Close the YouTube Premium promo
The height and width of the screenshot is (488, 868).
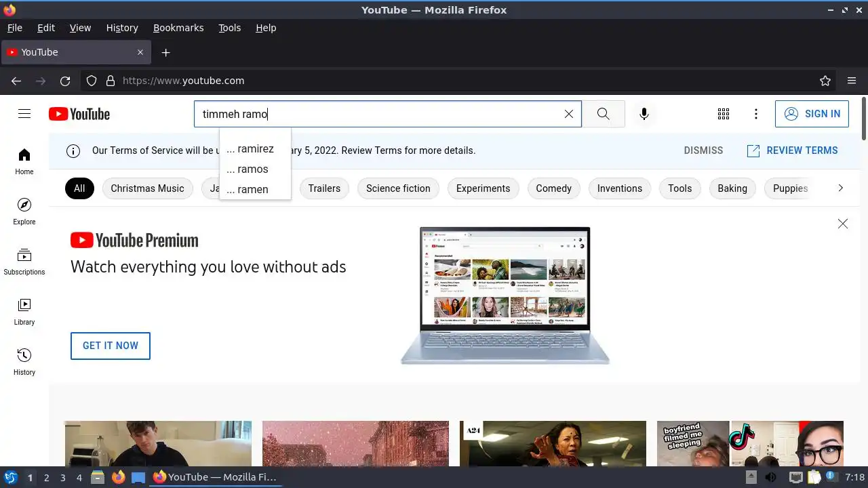coord(842,224)
